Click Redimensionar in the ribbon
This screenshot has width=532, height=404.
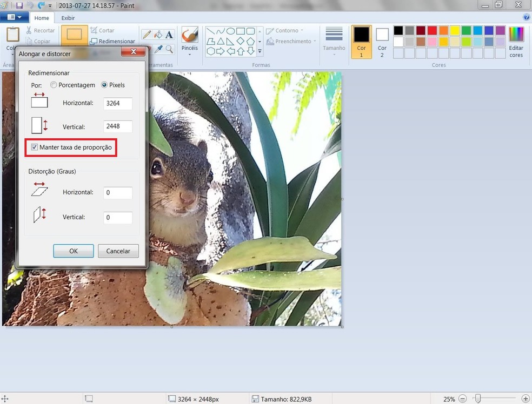[112, 42]
